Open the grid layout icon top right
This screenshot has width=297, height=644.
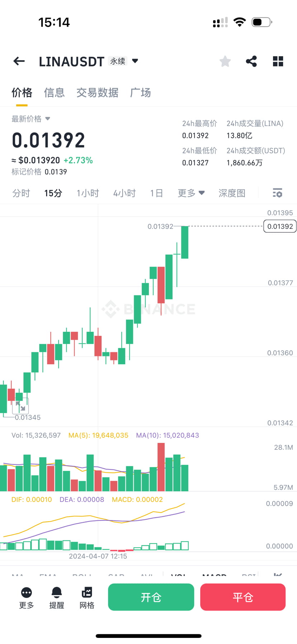click(278, 61)
